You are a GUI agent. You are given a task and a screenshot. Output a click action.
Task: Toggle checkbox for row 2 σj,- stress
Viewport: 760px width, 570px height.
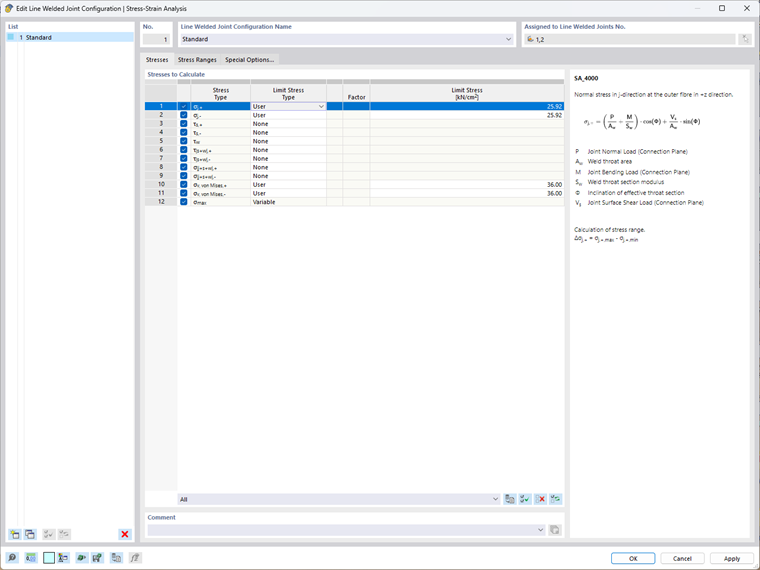pyautogui.click(x=184, y=115)
